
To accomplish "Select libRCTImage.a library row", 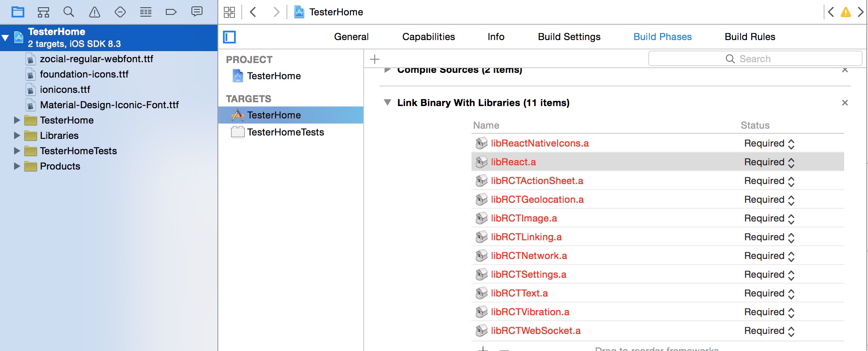I will tap(657, 218).
